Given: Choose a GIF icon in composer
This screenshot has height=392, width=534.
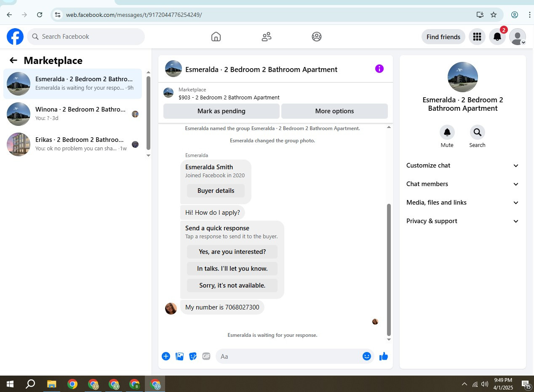Looking at the screenshot, I should (206, 356).
